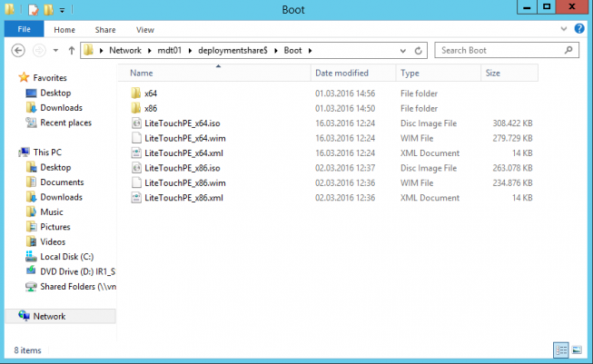Expand the arrow after deploymentshare$ breadcrumb
This screenshot has width=593, height=364.
[x=276, y=51]
